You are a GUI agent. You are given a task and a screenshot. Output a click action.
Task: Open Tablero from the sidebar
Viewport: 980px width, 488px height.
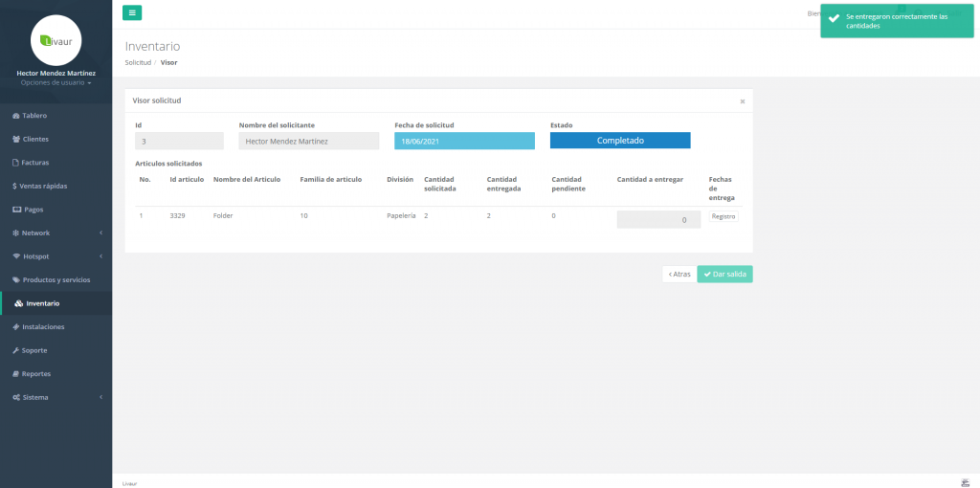tap(34, 116)
